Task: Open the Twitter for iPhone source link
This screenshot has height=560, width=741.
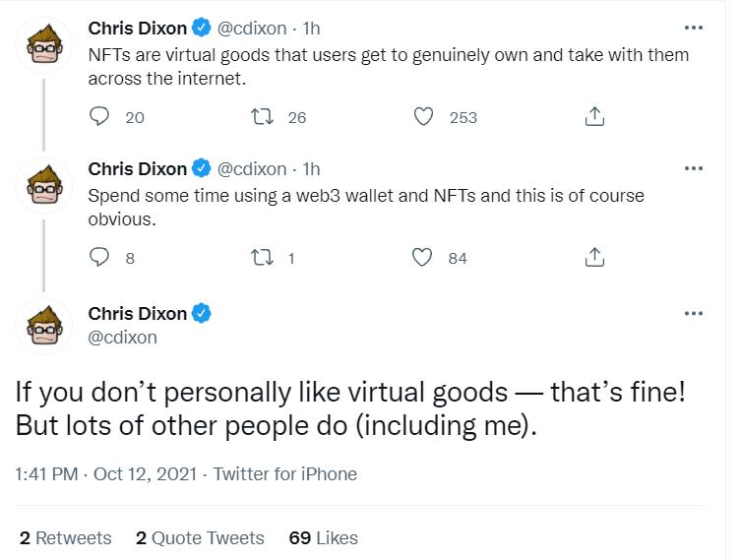Action: pyautogui.click(x=285, y=474)
